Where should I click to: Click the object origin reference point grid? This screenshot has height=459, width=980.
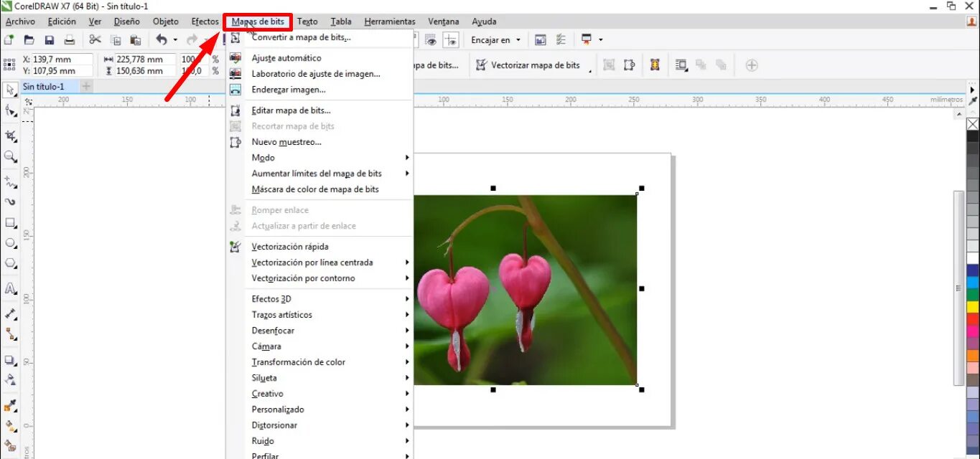click(9, 65)
